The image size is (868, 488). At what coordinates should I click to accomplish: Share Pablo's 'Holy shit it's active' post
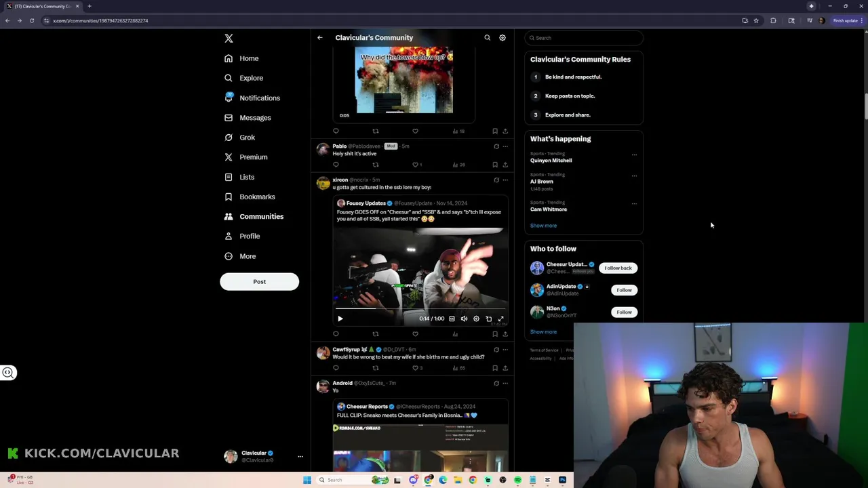505,165
